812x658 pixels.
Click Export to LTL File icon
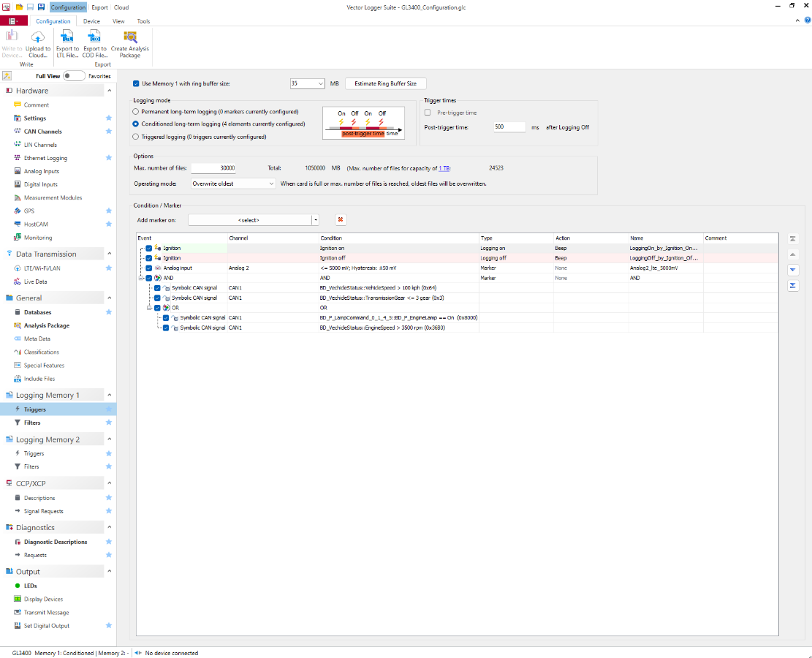67,44
